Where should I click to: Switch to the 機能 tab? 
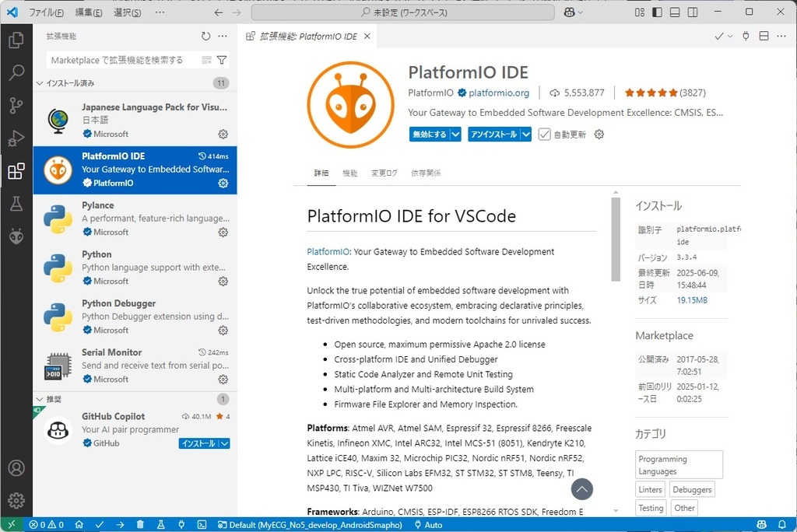(351, 173)
